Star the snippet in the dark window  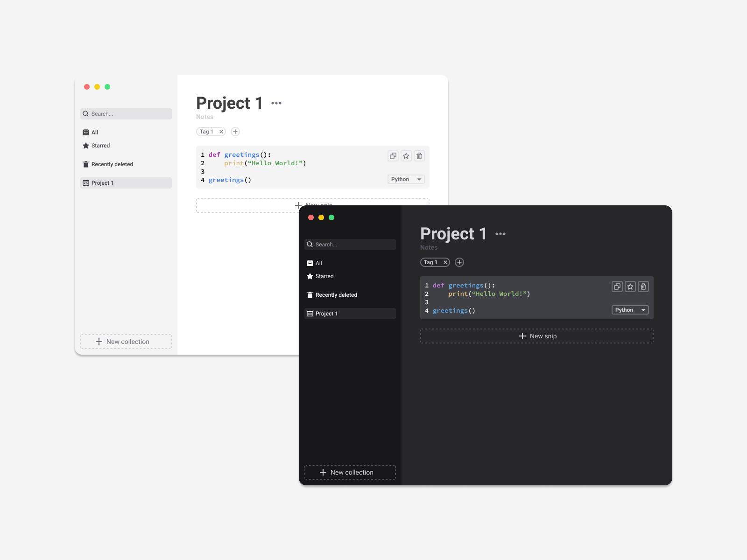(x=630, y=287)
